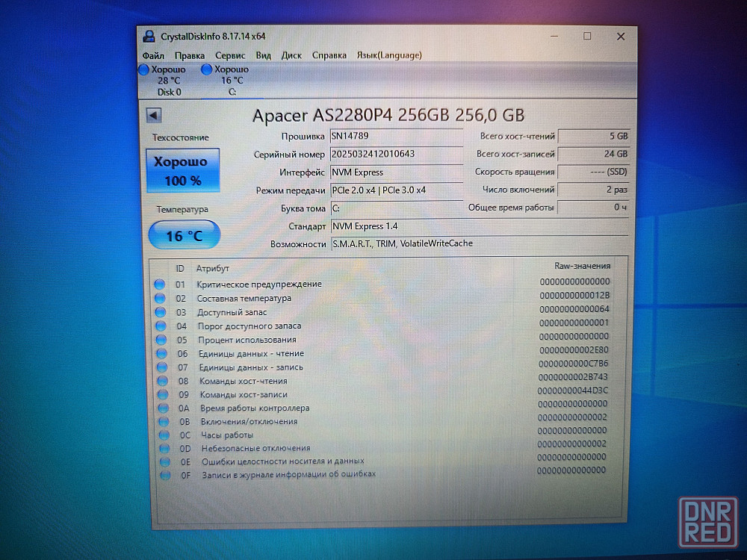Open the Справка menu
The width and height of the screenshot is (747, 560).
click(x=329, y=55)
